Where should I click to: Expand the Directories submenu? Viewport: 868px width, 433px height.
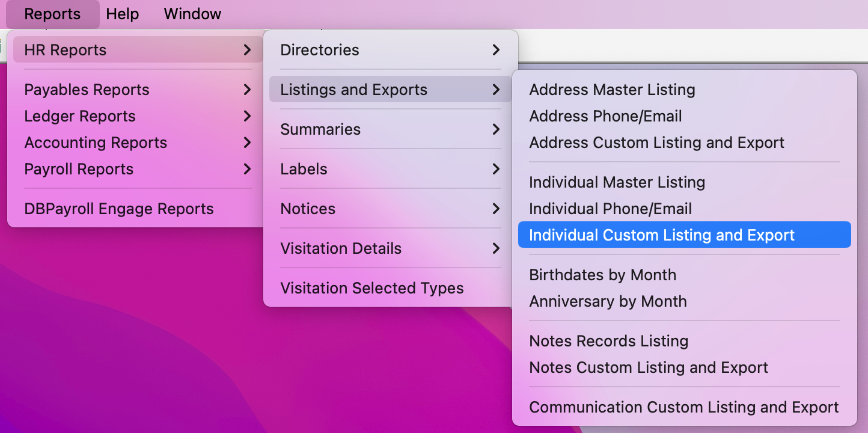click(x=390, y=50)
